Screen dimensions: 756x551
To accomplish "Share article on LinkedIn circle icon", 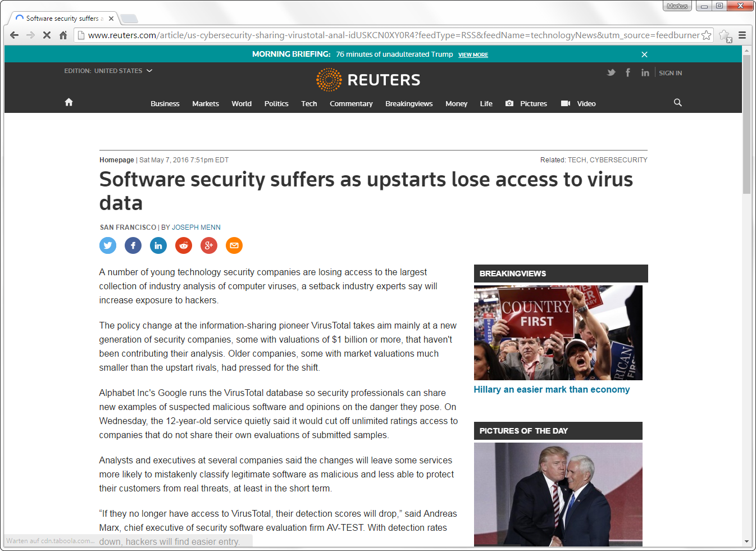I will point(158,245).
